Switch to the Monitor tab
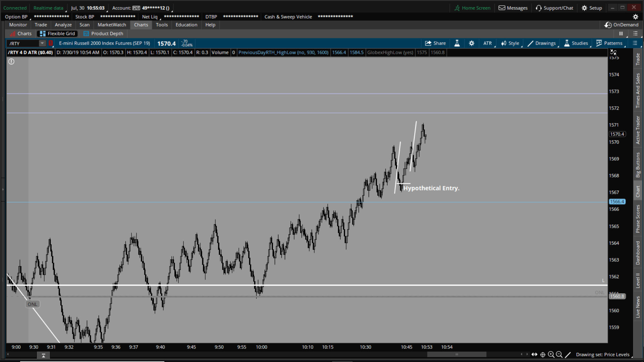644x362 pixels. (x=18, y=25)
